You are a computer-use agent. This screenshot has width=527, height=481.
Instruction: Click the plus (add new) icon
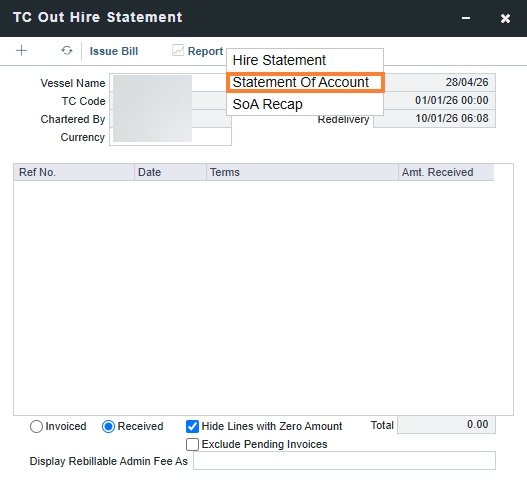pyautogui.click(x=22, y=51)
